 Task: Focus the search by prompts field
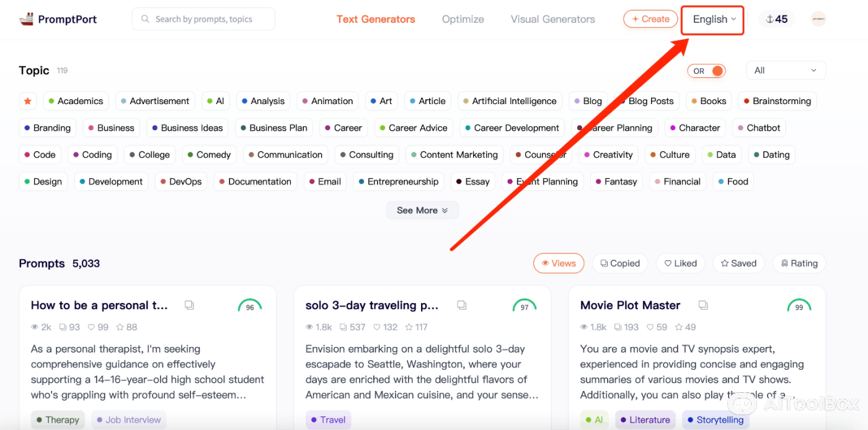tap(211, 19)
